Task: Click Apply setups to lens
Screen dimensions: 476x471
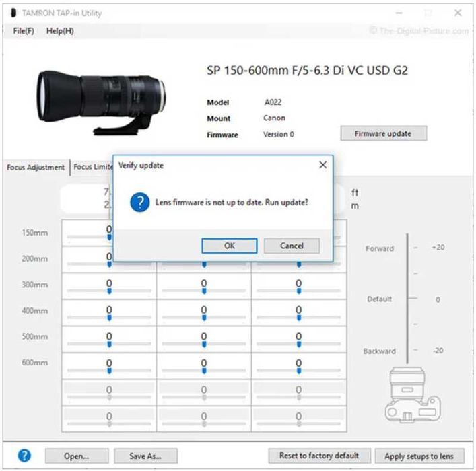Action: pos(419,456)
